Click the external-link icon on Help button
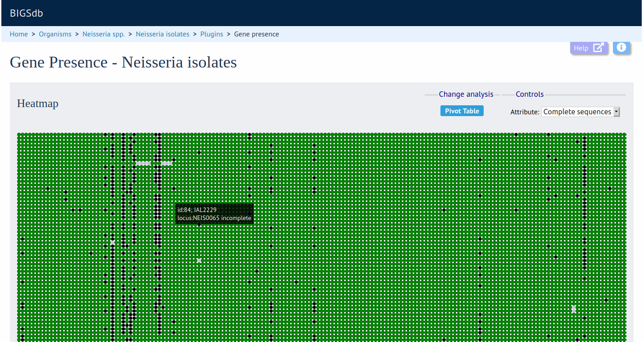644x342 pixels. point(598,48)
